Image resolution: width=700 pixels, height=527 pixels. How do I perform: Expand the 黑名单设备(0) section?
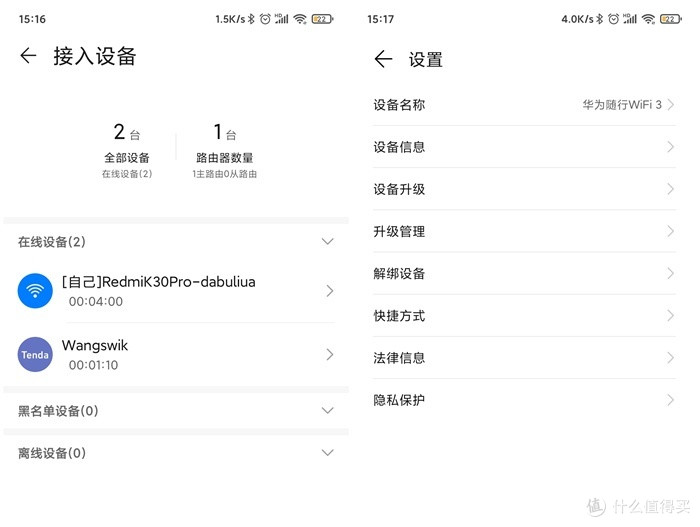327,410
